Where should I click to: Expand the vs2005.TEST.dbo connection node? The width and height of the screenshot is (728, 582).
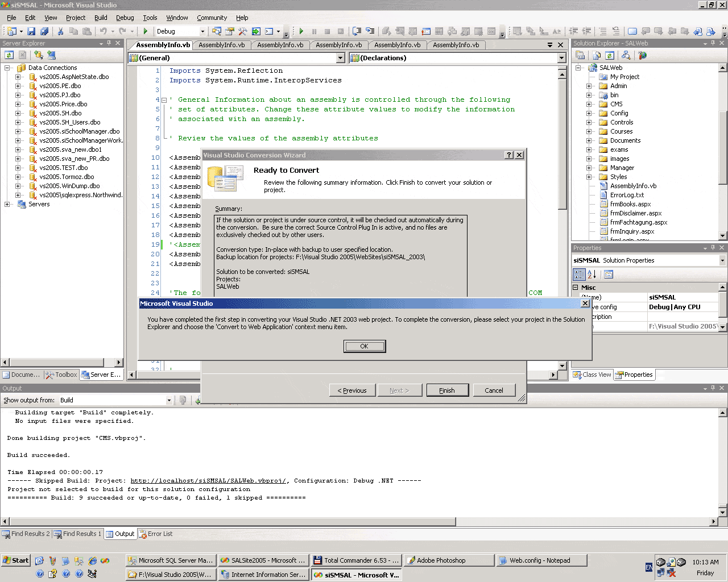18,168
